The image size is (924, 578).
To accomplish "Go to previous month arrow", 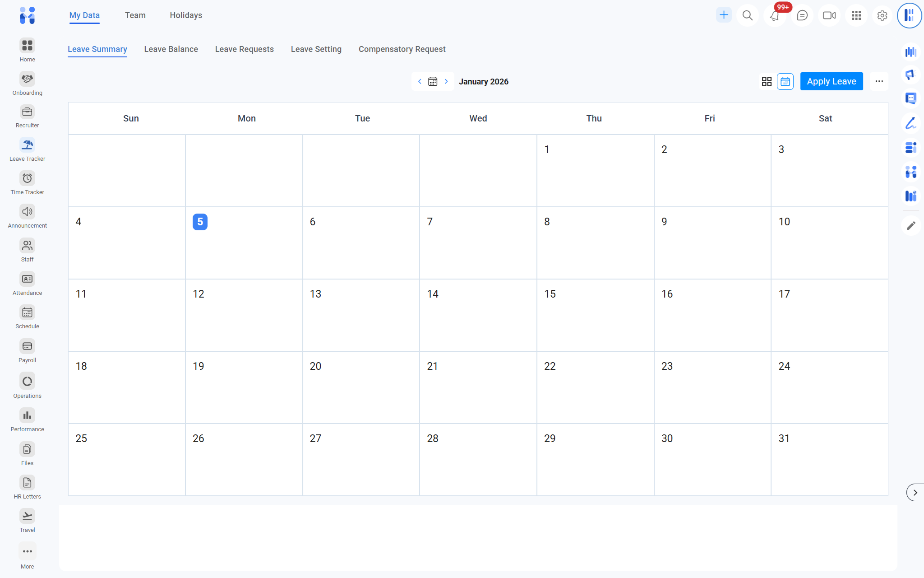I will [420, 82].
